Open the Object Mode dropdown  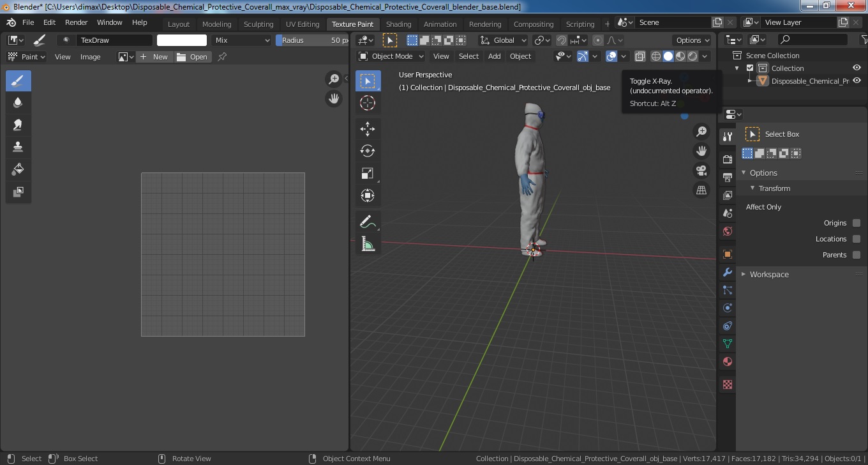pos(390,56)
